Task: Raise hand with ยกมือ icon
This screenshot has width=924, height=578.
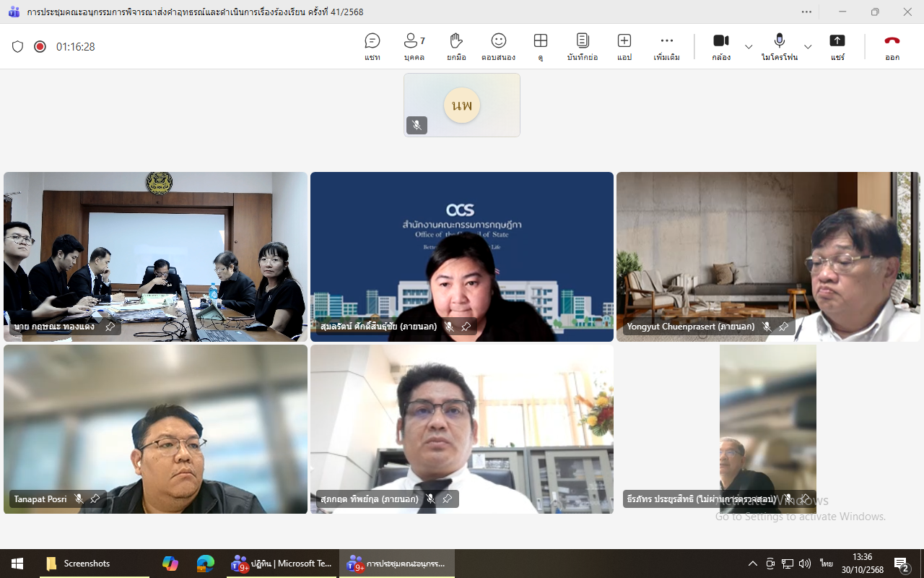Action: tap(456, 46)
